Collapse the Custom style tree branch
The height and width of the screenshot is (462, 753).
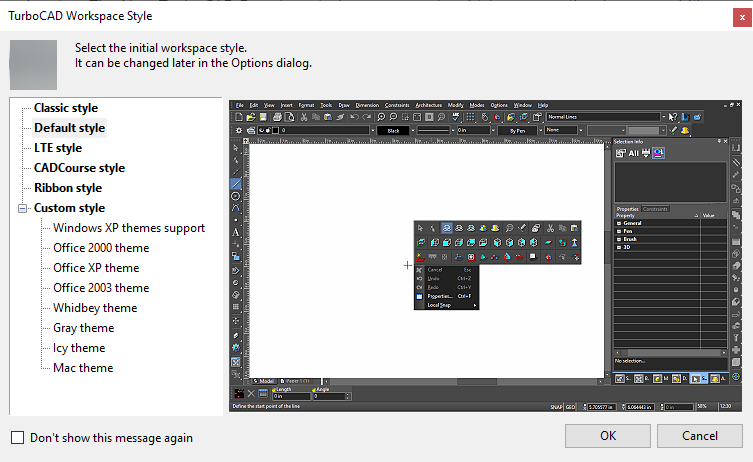tap(22, 208)
